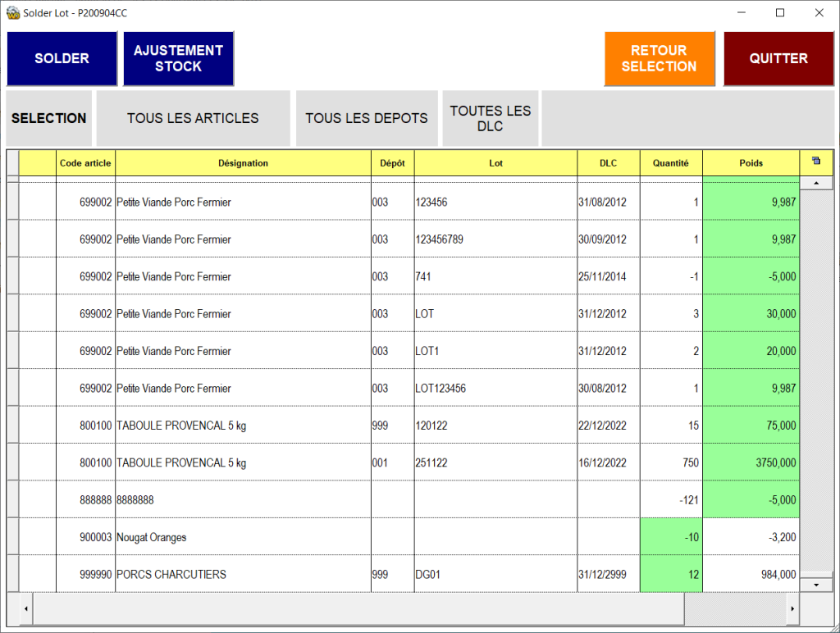
Task: Open AJUSTEMENT STOCK
Action: (179, 58)
